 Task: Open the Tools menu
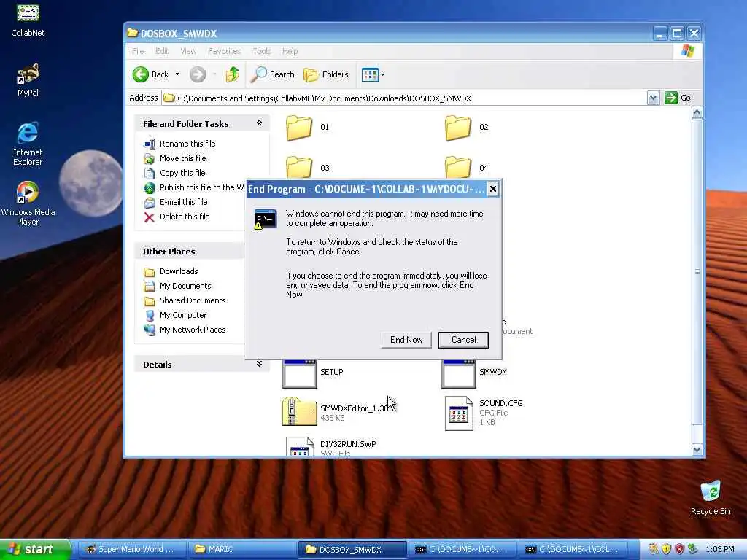tap(262, 51)
